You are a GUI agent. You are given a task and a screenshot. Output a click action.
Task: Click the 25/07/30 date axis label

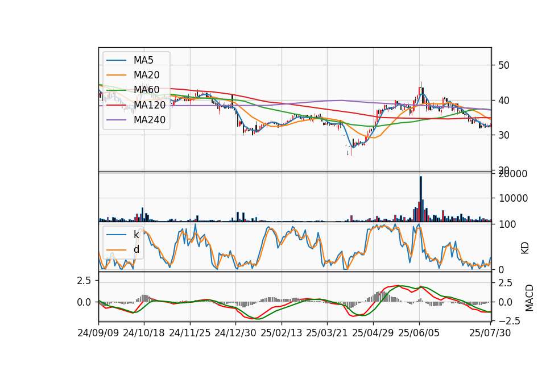(490, 333)
